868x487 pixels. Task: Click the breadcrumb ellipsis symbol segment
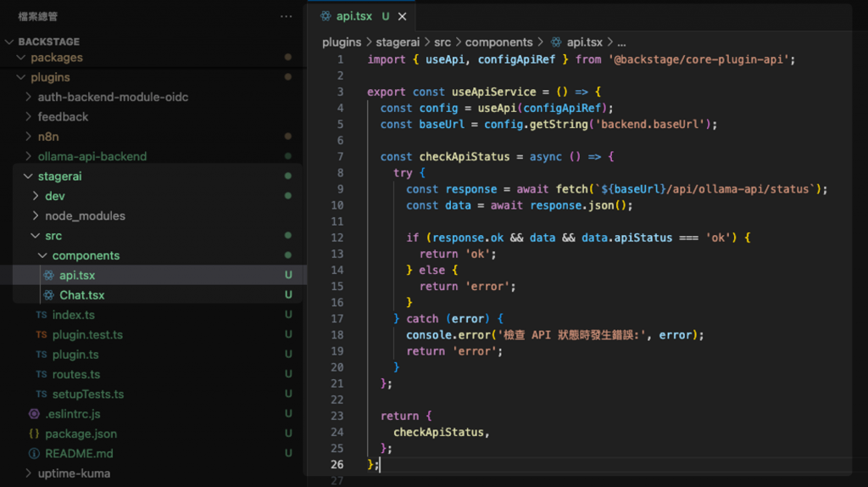621,42
